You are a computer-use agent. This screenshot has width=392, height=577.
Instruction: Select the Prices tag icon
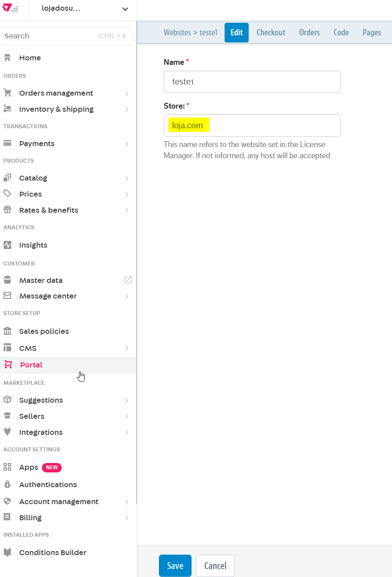coord(7,194)
